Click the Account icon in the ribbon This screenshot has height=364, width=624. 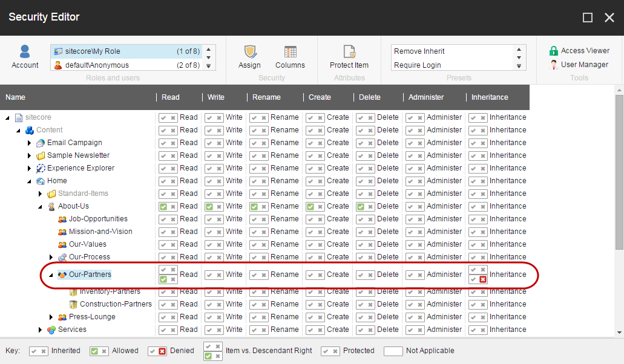[x=25, y=52]
